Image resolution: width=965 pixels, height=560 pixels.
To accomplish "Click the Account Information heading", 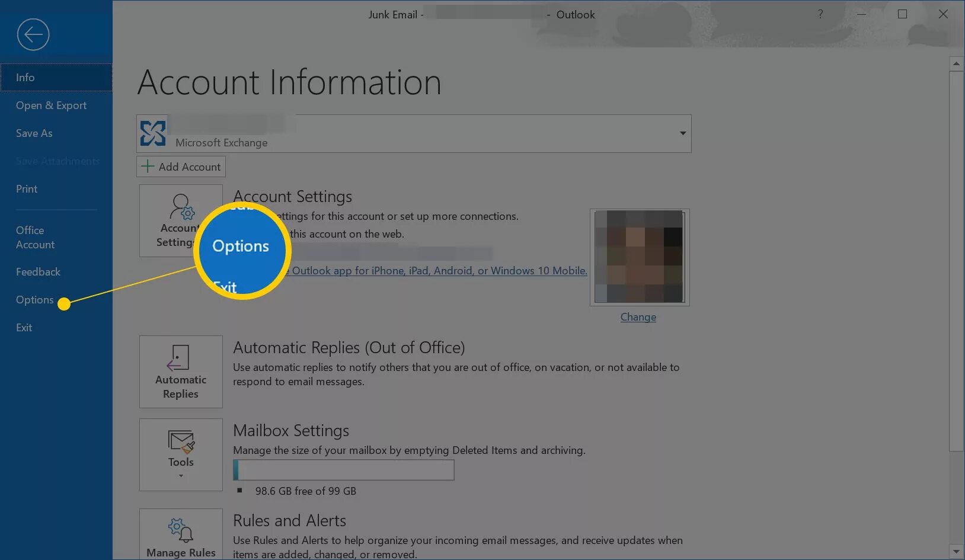I will click(289, 82).
